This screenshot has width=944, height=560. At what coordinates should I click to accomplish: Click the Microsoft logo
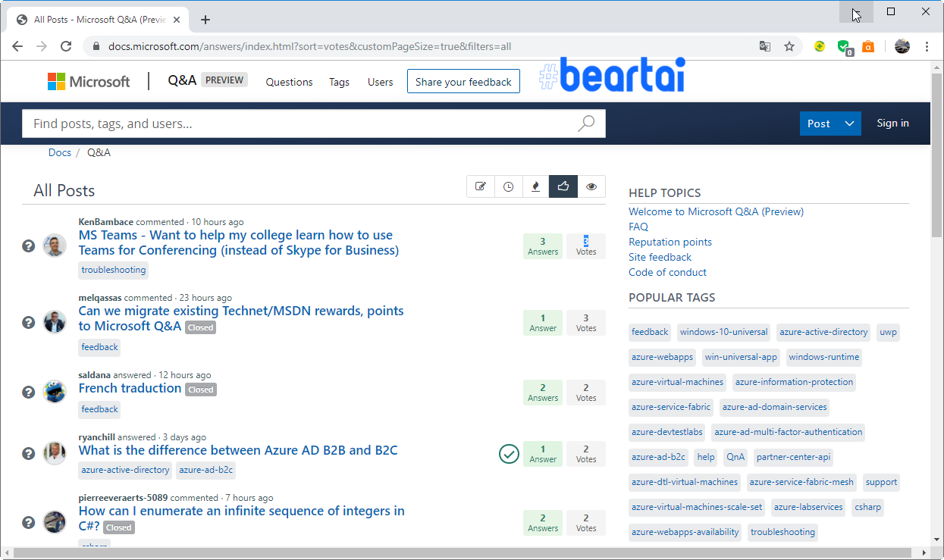(89, 82)
